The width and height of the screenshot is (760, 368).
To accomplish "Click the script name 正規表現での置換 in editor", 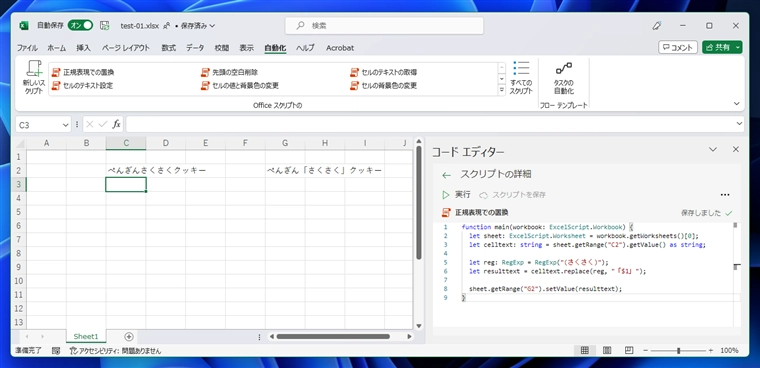I will [x=482, y=212].
